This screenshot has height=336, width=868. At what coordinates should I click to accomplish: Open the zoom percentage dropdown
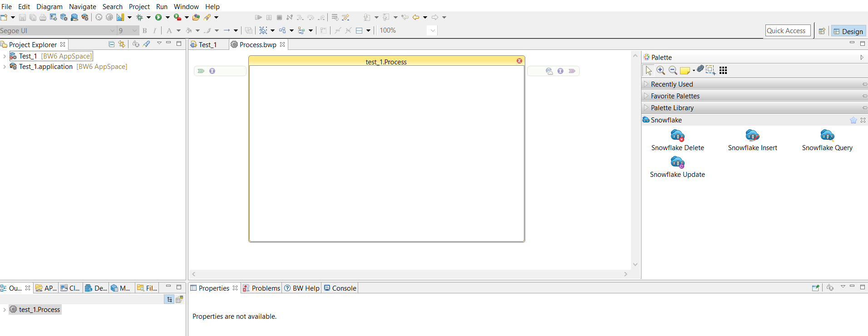[x=432, y=30]
